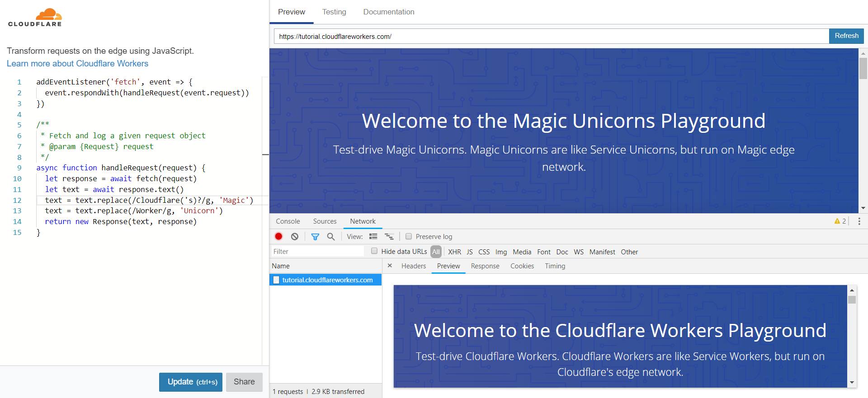
Task: Click code line 9 handleRequest function
Action: [121, 168]
